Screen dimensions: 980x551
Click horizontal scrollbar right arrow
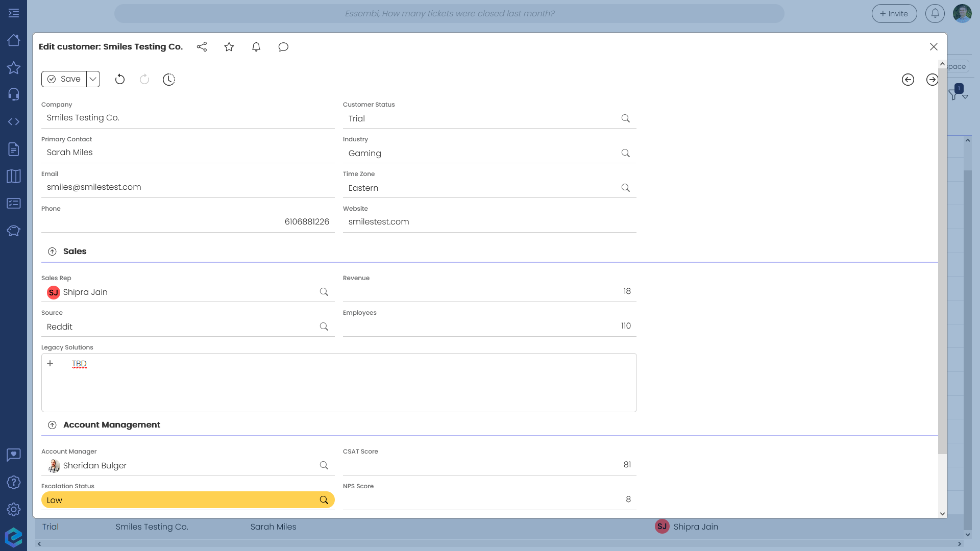[960, 544]
